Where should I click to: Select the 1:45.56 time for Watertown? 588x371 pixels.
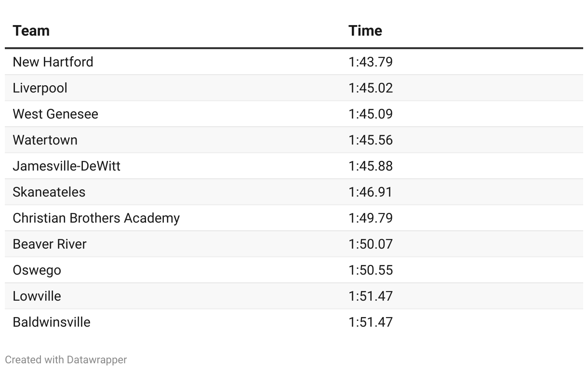tap(370, 140)
